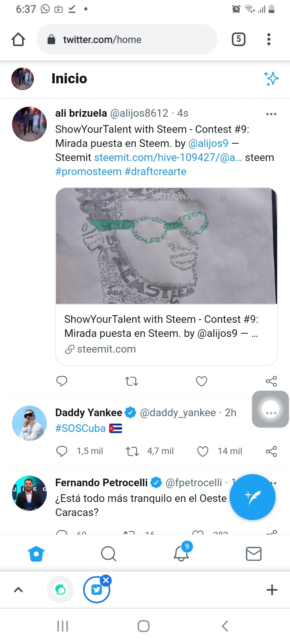The width and height of the screenshot is (290, 644).
Task: Tap the twitter.com/home address bar
Action: click(127, 39)
